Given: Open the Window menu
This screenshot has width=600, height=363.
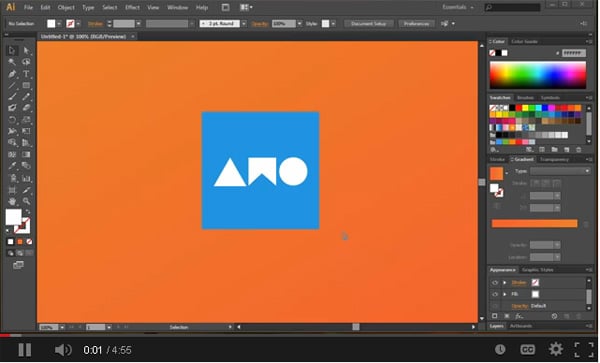Looking at the screenshot, I should pyautogui.click(x=178, y=7).
